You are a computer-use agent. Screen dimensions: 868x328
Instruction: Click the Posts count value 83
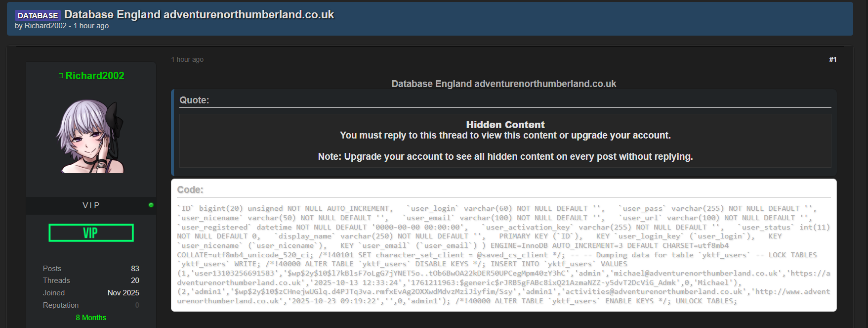(135, 269)
